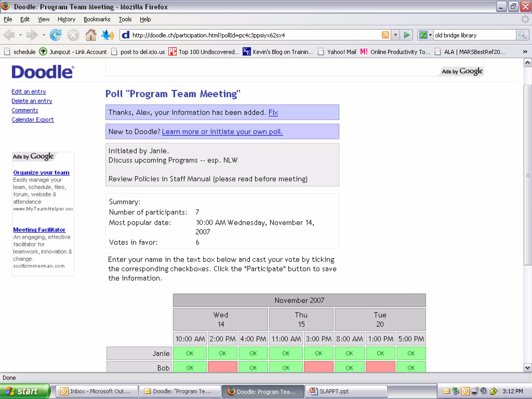Click the Reload page icon
The height and width of the screenshot is (399, 532).
tap(55, 35)
